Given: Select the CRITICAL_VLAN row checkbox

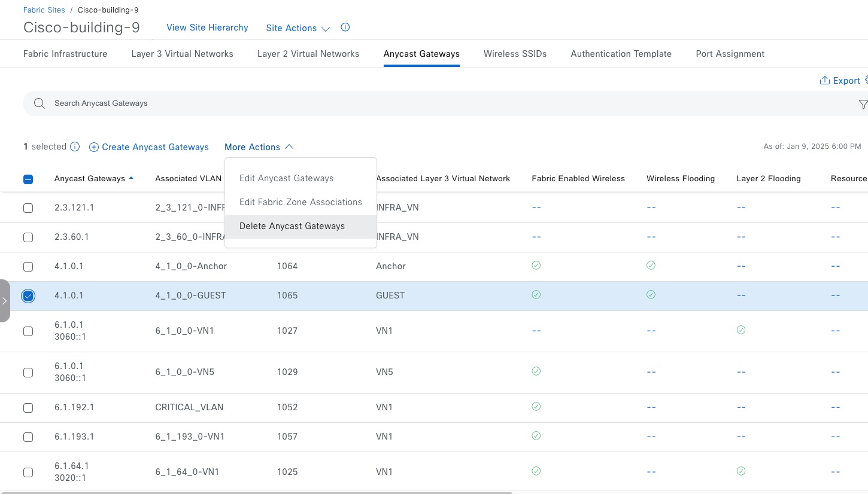Looking at the screenshot, I should pos(28,408).
